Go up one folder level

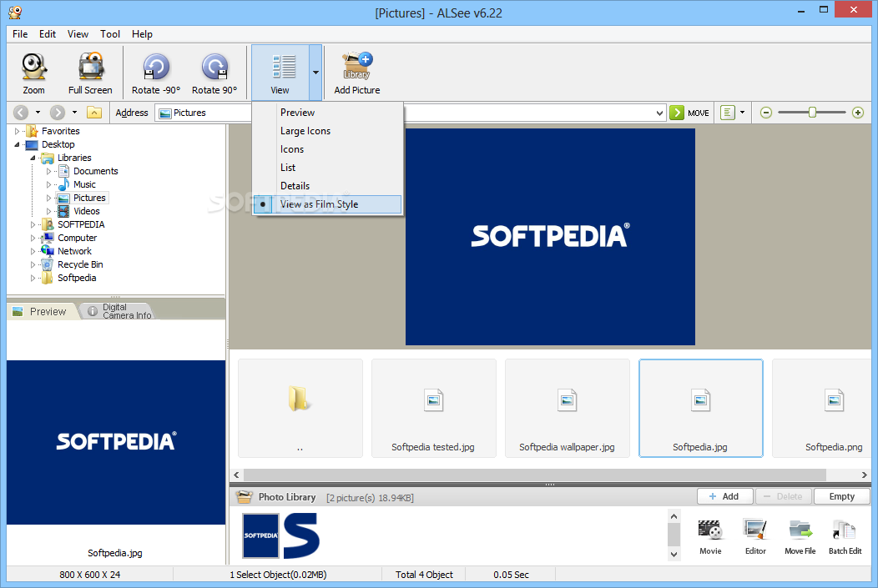[x=94, y=113]
